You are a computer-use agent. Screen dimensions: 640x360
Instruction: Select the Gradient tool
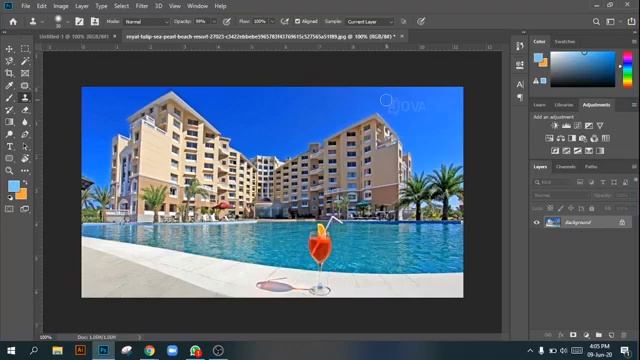[9, 122]
